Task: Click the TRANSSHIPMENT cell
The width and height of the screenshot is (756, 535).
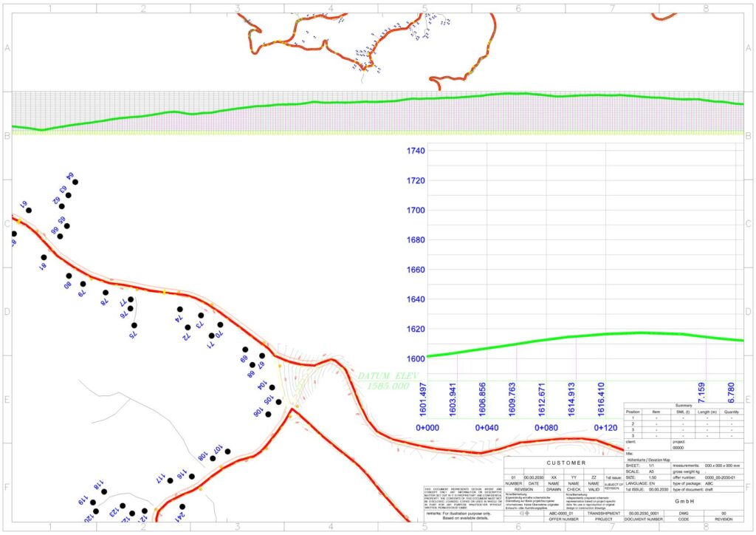Action: (x=604, y=514)
